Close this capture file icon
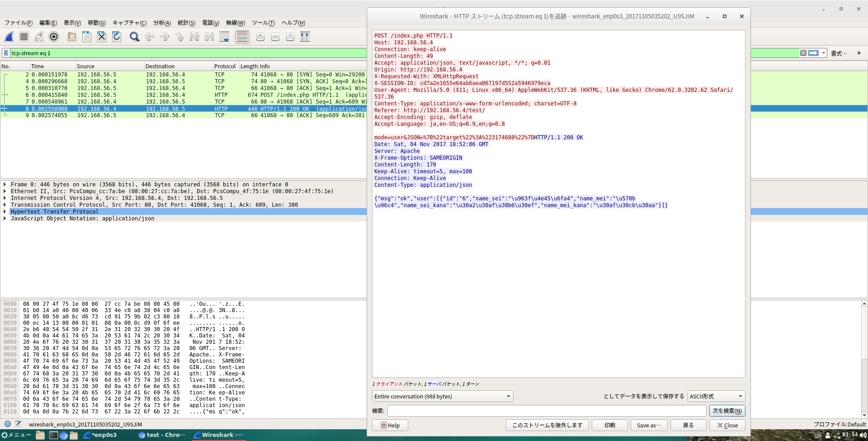The height and width of the screenshot is (441, 868). (102, 37)
